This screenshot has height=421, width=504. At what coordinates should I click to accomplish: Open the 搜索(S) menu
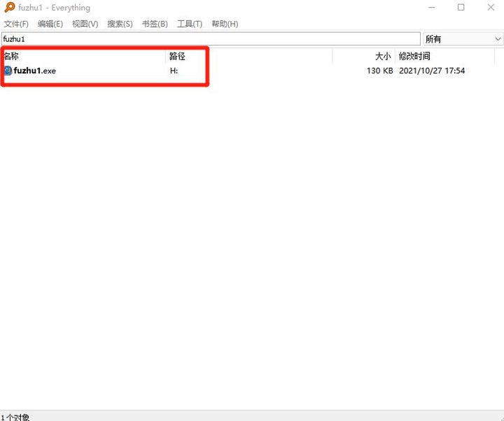pyautogui.click(x=120, y=24)
